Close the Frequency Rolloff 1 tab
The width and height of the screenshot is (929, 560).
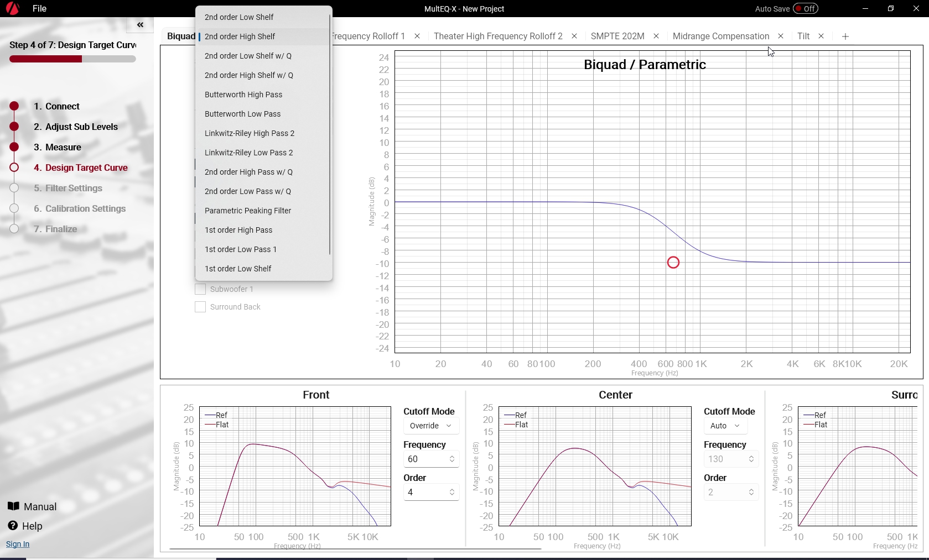(417, 36)
